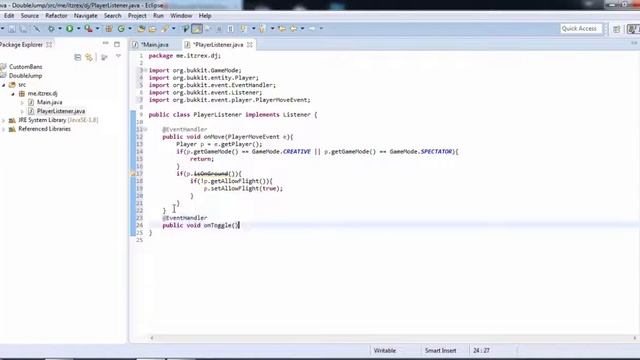The height and width of the screenshot is (360, 640).
Task: Click the green Run play icon
Action: pyautogui.click(x=70, y=29)
